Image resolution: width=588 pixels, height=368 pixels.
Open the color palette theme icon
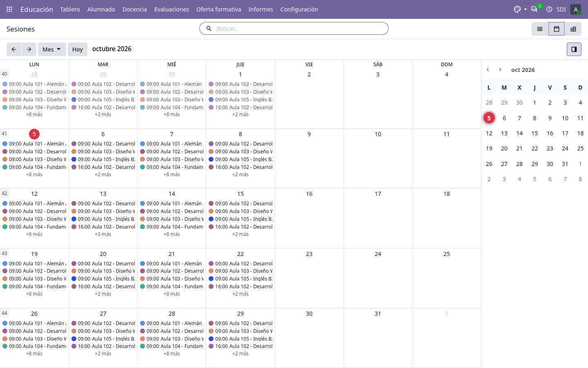coord(517,9)
